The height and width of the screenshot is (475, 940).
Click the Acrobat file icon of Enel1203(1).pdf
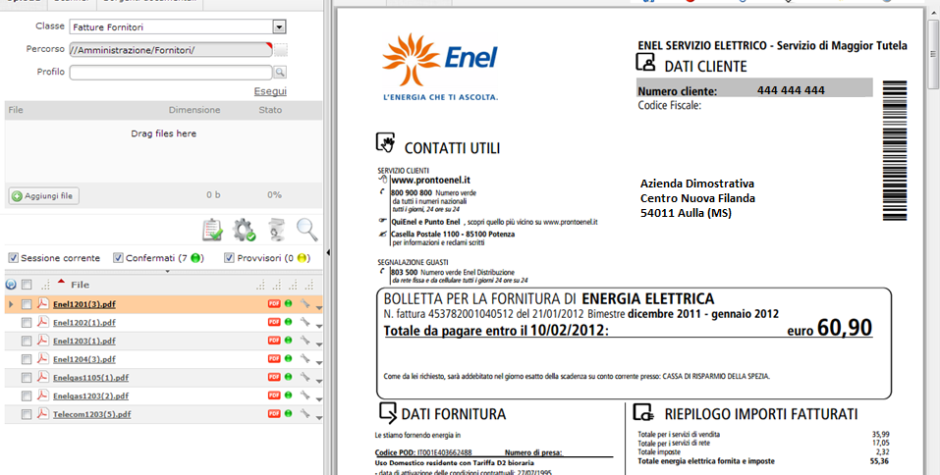(x=43, y=340)
